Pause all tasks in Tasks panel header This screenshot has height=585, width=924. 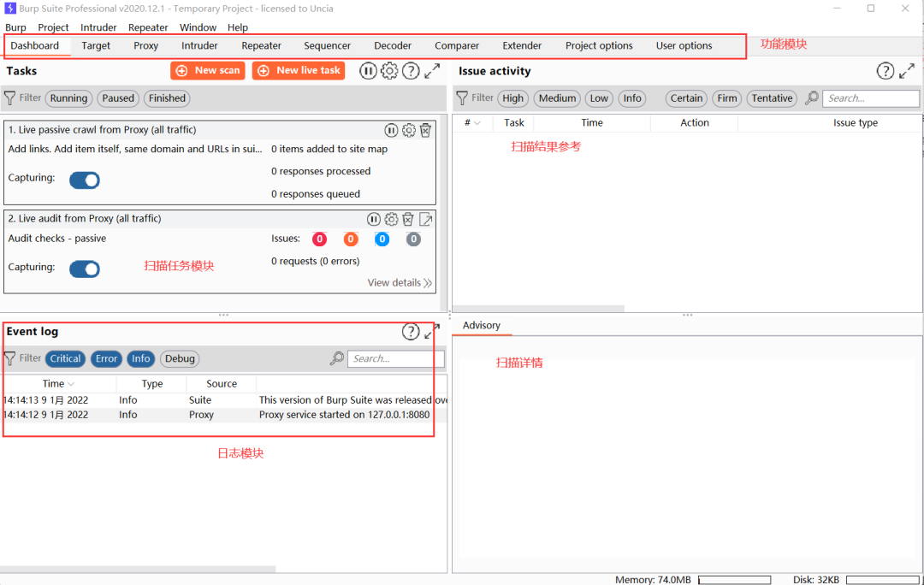pos(368,71)
